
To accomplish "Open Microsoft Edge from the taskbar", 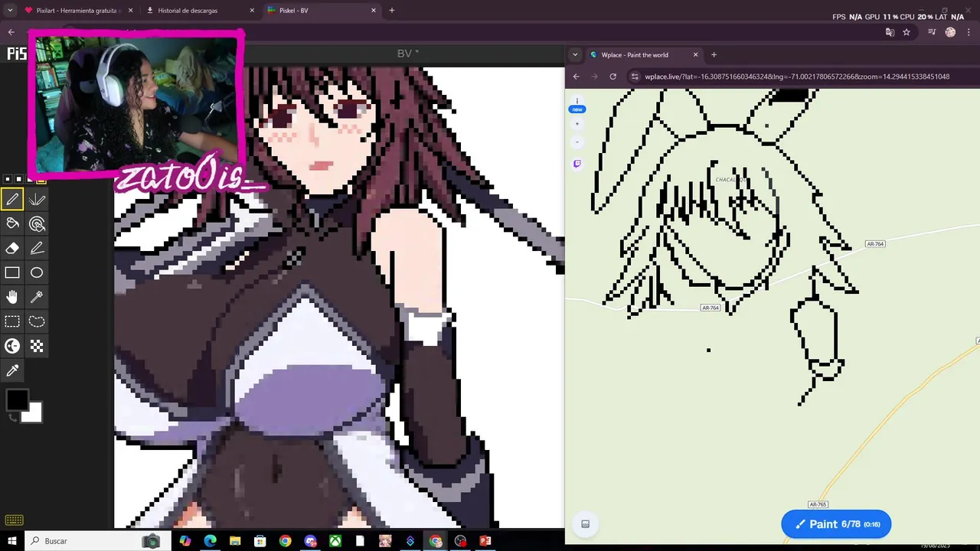I will click(x=211, y=541).
